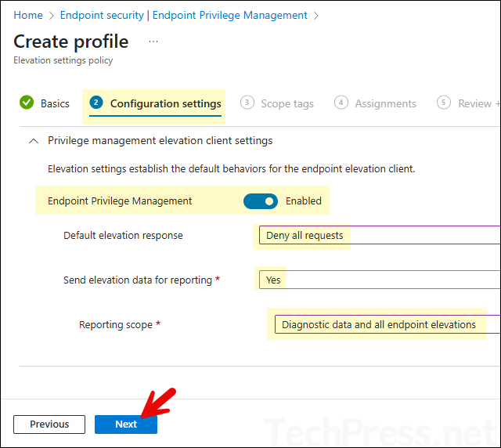Screen dimensions: 501x448
Task: Click the Reporting scope label
Action: pyautogui.click(x=116, y=324)
